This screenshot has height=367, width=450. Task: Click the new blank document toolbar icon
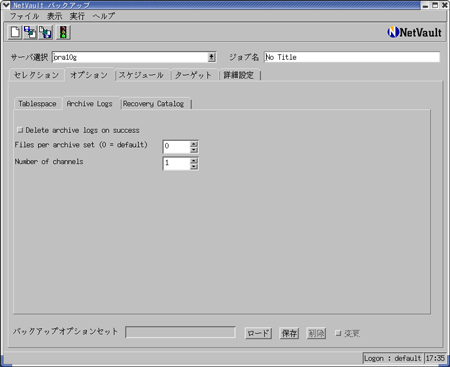[x=15, y=32]
